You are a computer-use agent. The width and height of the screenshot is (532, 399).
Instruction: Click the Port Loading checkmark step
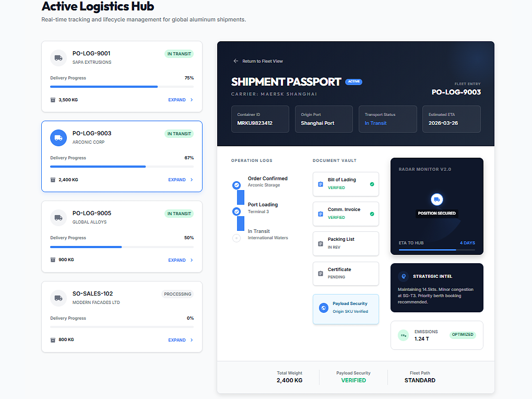tap(237, 212)
